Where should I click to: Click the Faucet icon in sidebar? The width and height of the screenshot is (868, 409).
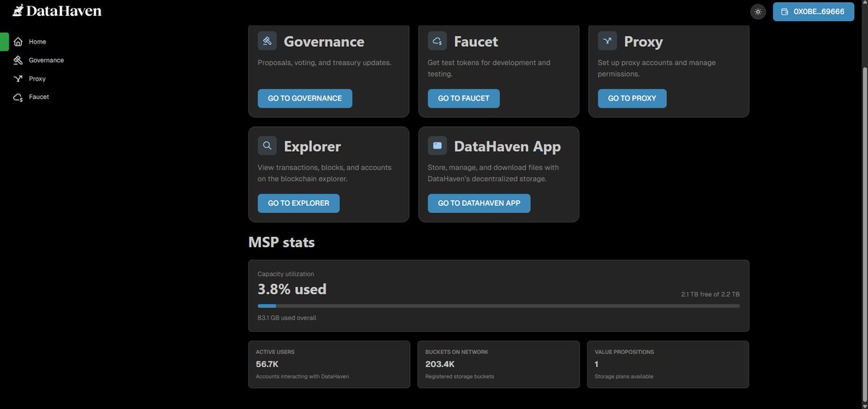18,97
